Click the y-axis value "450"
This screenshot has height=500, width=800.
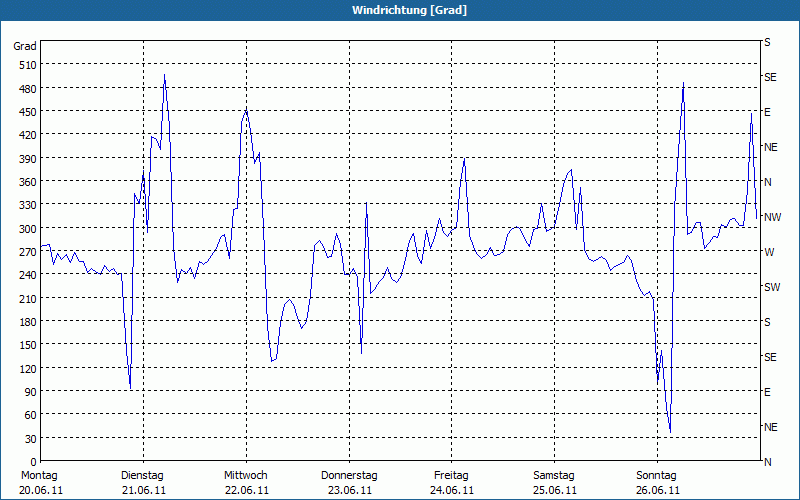point(28,112)
